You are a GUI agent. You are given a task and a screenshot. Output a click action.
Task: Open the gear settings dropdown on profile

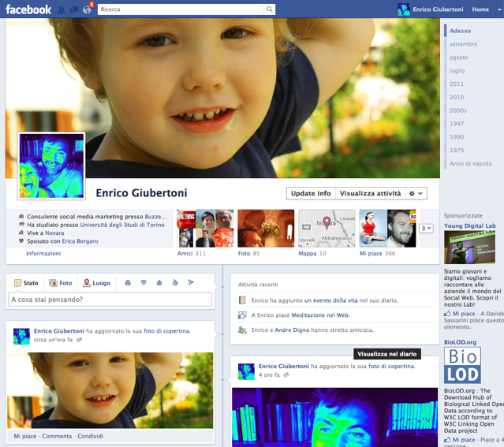coord(416,193)
